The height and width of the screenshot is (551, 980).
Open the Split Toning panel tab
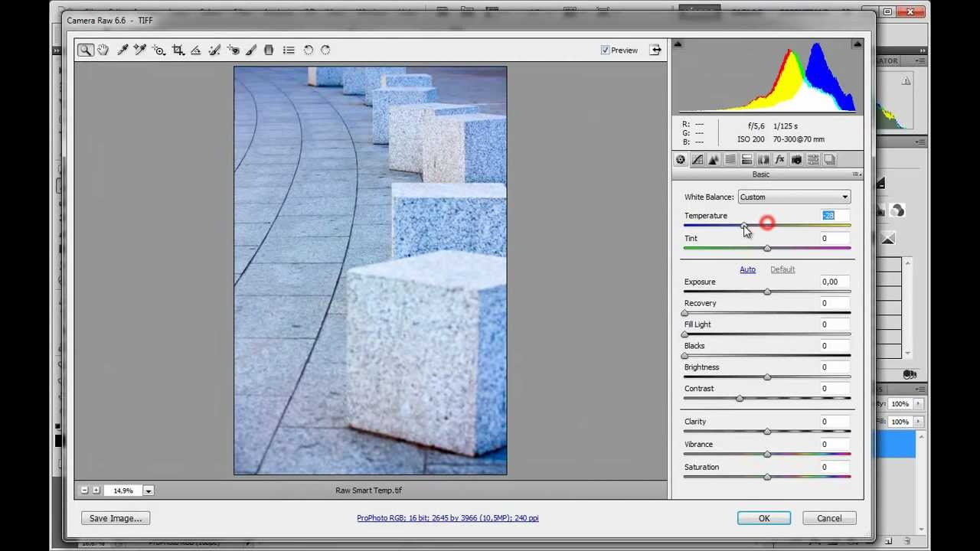pyautogui.click(x=746, y=159)
